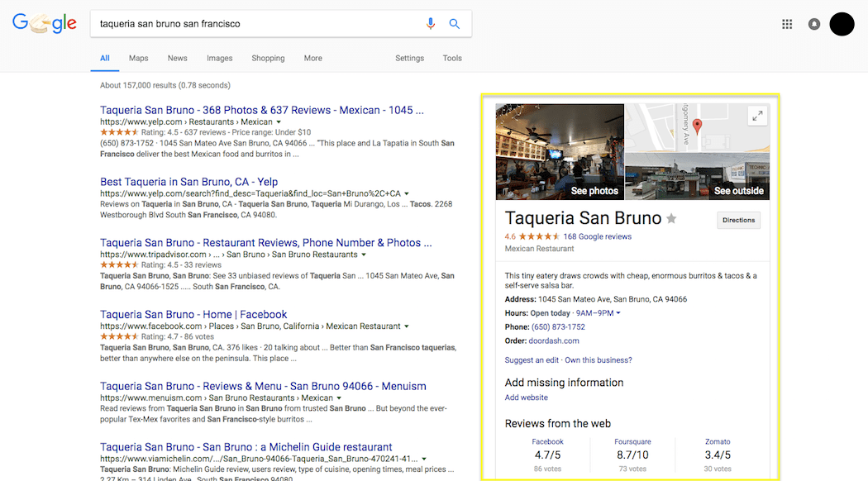This screenshot has width=868, height=481.
Task: Click the blue magnifier search icon
Action: 454,24
